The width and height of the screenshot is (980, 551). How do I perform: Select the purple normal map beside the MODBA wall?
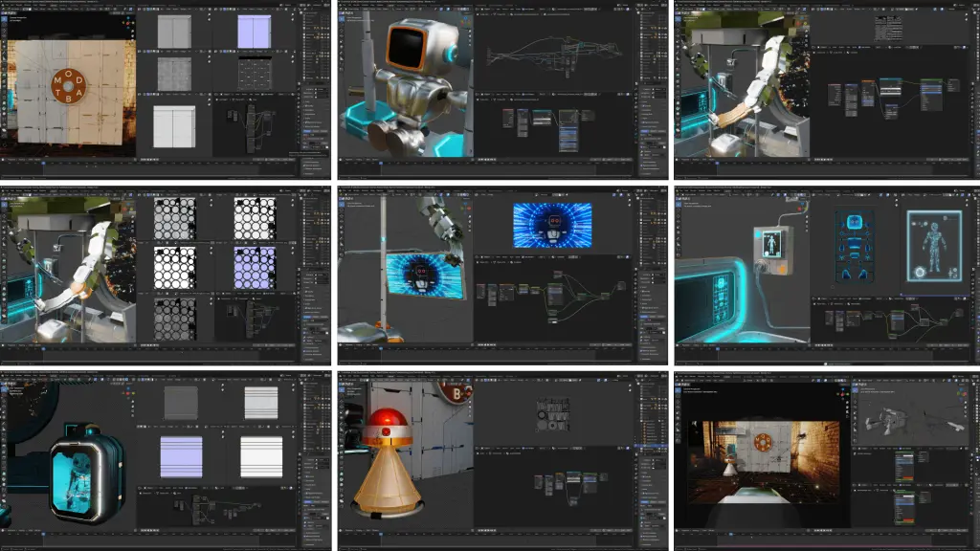pyautogui.click(x=255, y=32)
